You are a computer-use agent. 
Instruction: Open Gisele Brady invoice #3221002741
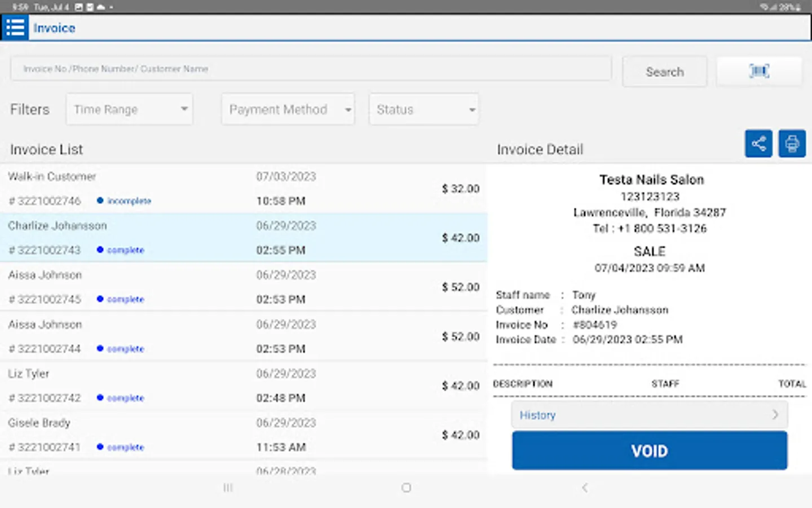pyautogui.click(x=244, y=435)
